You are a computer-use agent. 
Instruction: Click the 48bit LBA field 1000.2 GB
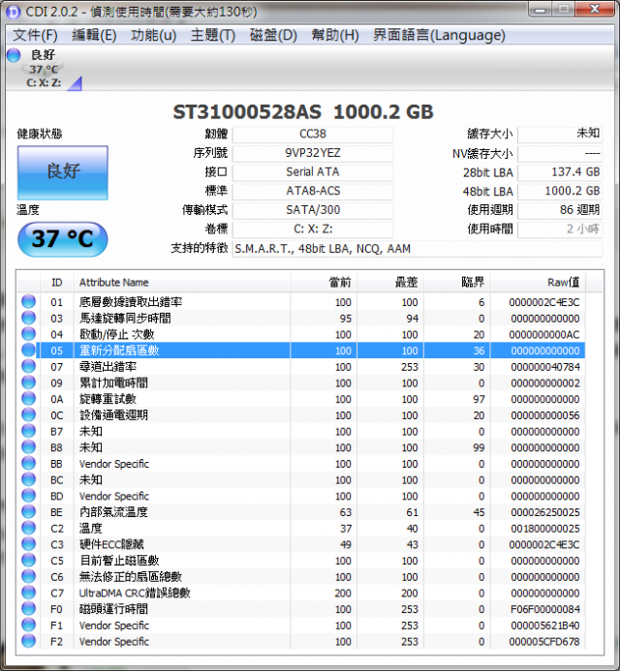coord(560,191)
